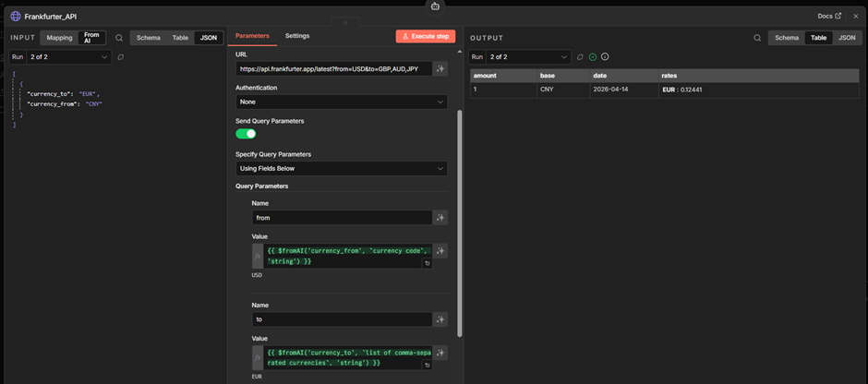Click the 'amount' column header
This screenshot has width=868, height=384.
click(503, 76)
